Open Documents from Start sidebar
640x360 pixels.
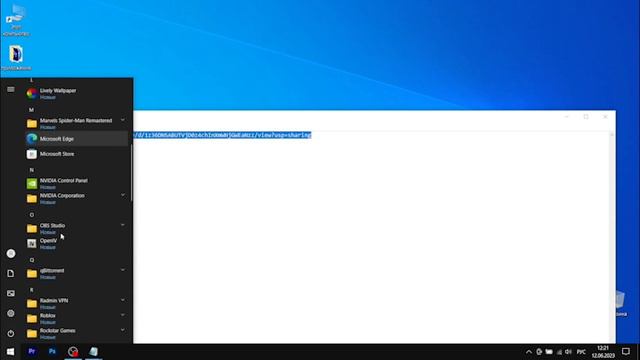point(11,273)
